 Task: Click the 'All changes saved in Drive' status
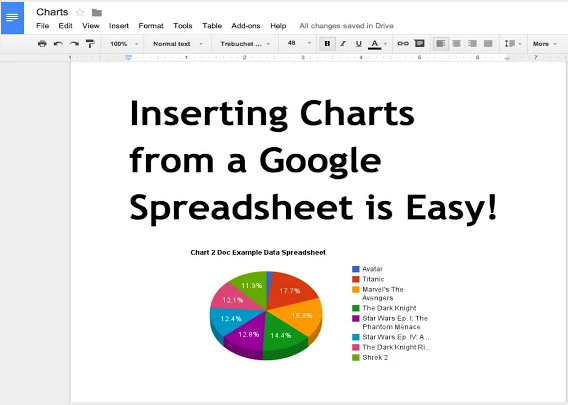point(346,26)
